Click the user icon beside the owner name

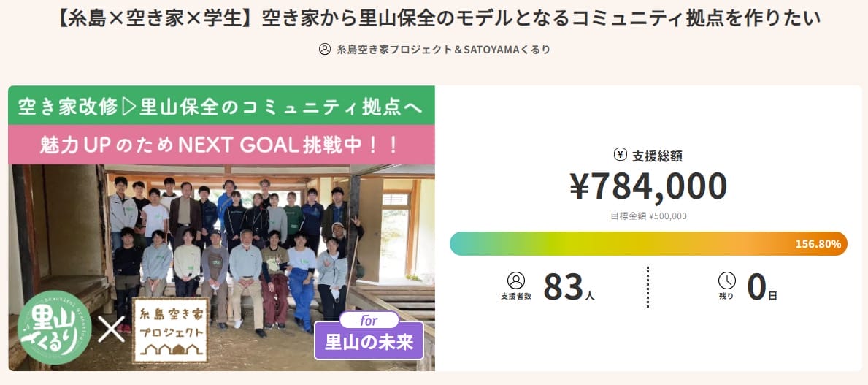pos(325,50)
